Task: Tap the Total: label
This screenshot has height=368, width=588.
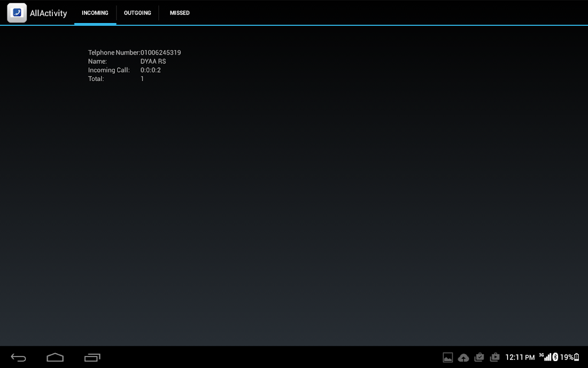Action: [x=96, y=78]
